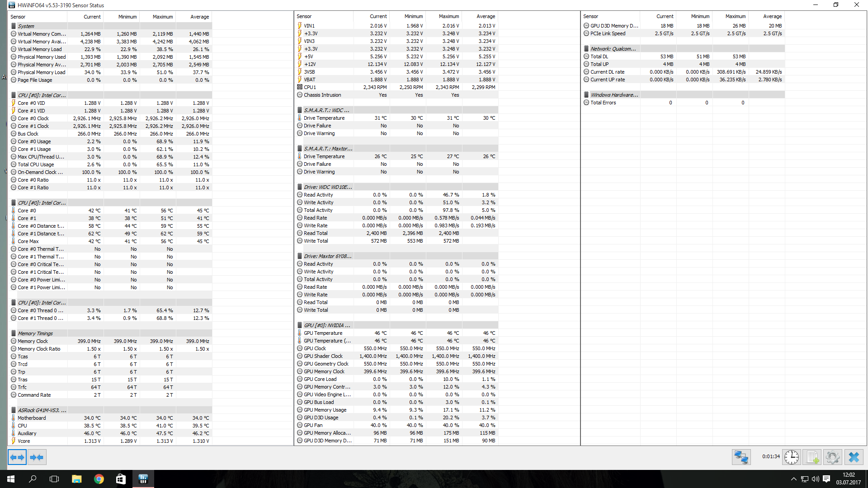Select the GPU [#0]: NVIDIA group header
This screenshot has height=488, width=868.
point(326,325)
